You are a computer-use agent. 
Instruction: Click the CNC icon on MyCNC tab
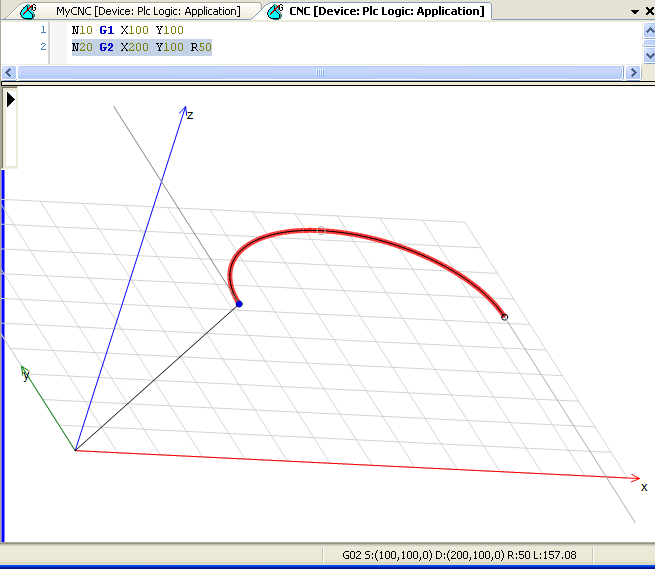click(28, 11)
